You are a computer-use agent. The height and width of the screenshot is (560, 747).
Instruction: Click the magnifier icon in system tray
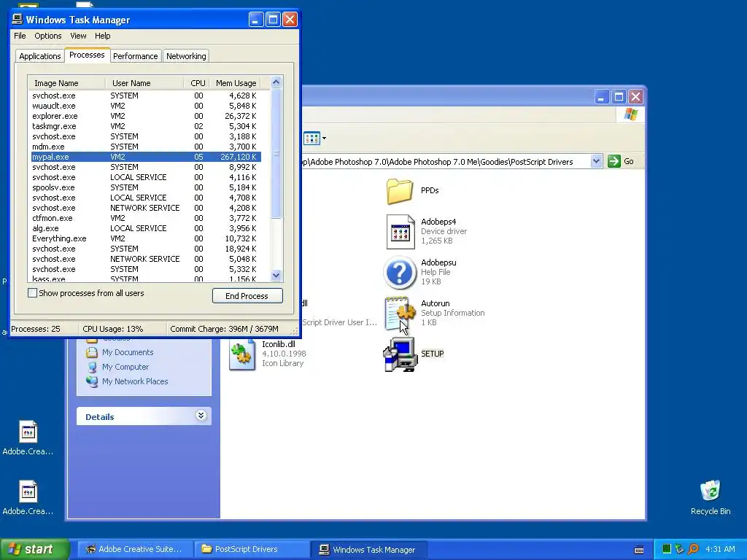693,549
